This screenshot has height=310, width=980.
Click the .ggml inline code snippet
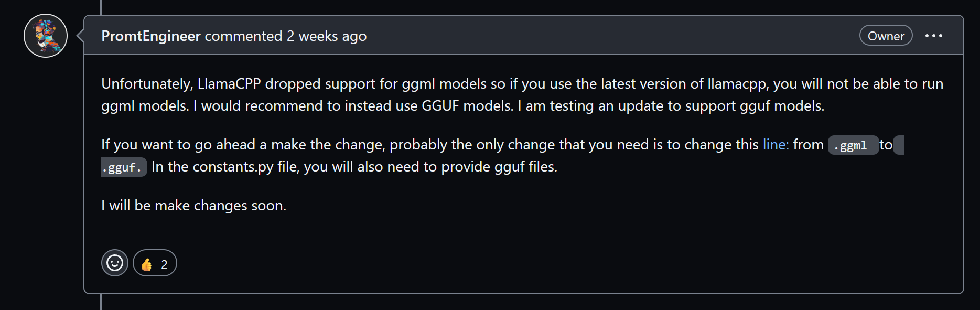click(x=852, y=145)
